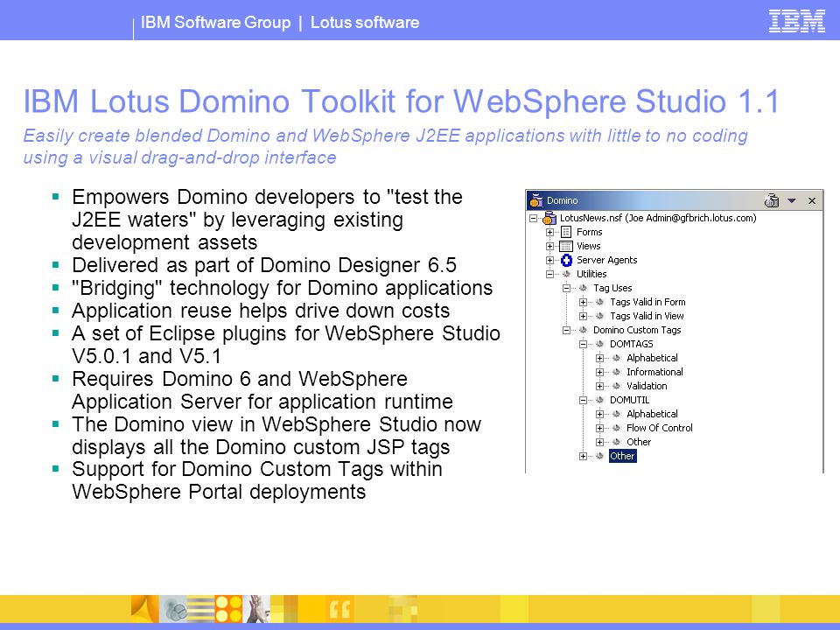This screenshot has height=630, width=840.
Task: Click the LotusNews.nsf database icon
Action: 549,218
